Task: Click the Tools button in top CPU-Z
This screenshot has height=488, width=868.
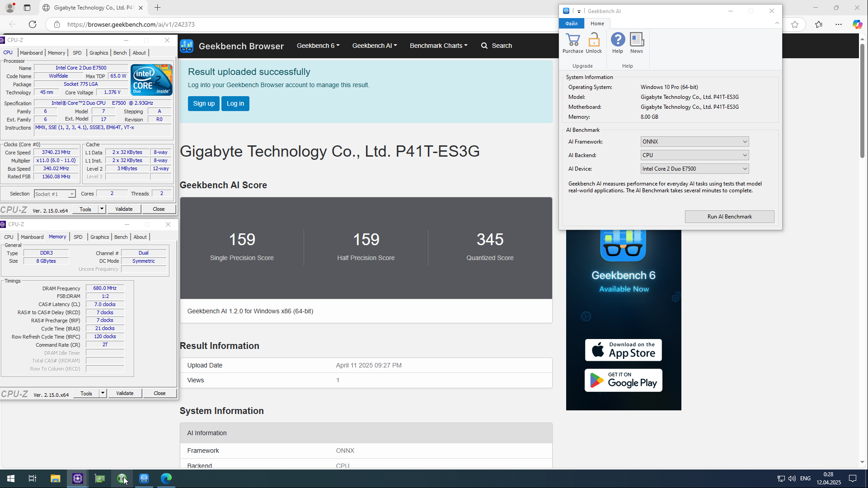Action: click(x=85, y=209)
